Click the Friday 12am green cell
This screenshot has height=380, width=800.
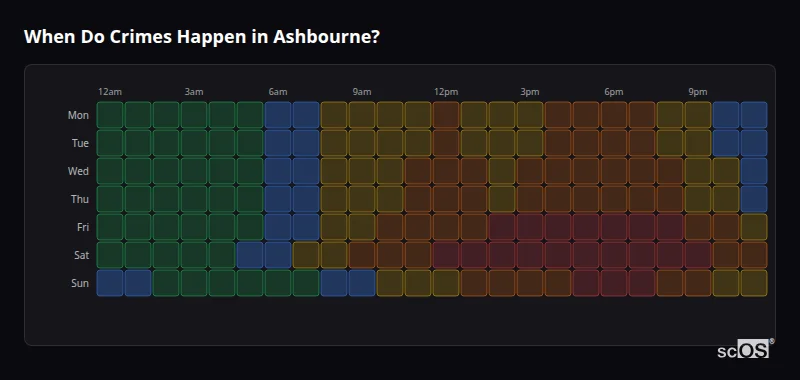click(110, 227)
